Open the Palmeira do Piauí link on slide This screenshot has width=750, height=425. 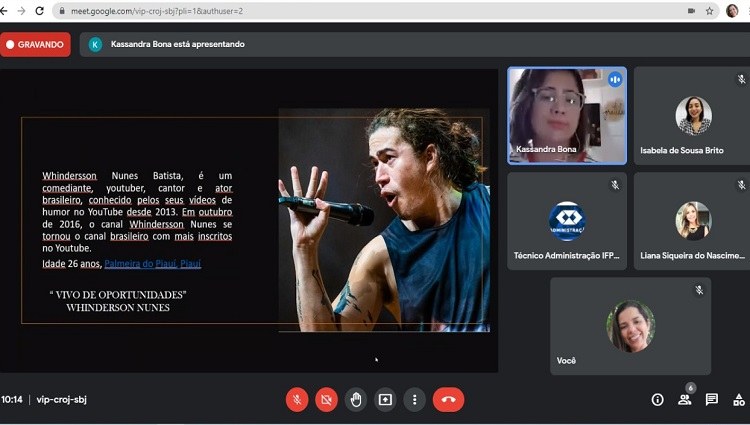tap(153, 263)
